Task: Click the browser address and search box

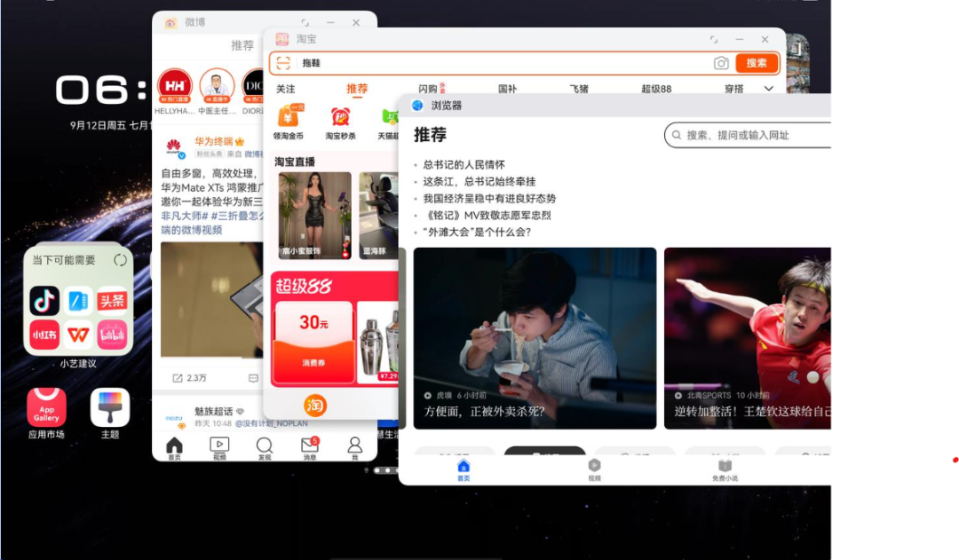Action: (x=748, y=135)
